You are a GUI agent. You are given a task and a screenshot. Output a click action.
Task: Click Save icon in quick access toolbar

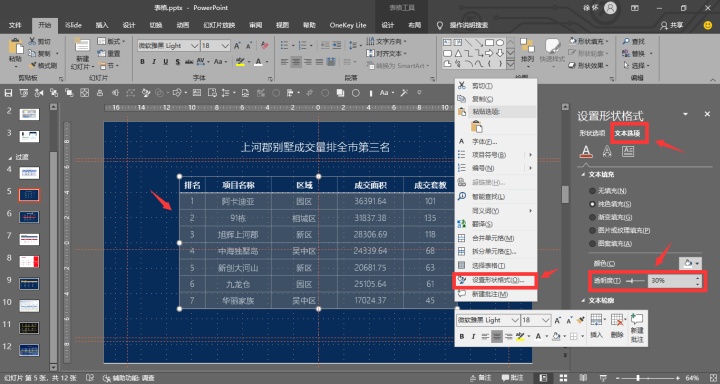coord(8,93)
